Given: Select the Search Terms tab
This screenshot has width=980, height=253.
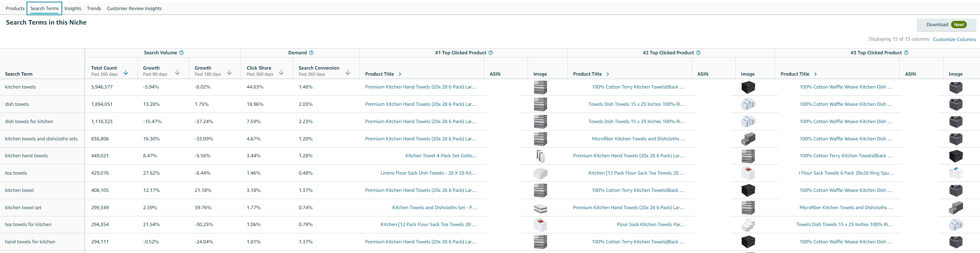Looking at the screenshot, I should [x=45, y=8].
